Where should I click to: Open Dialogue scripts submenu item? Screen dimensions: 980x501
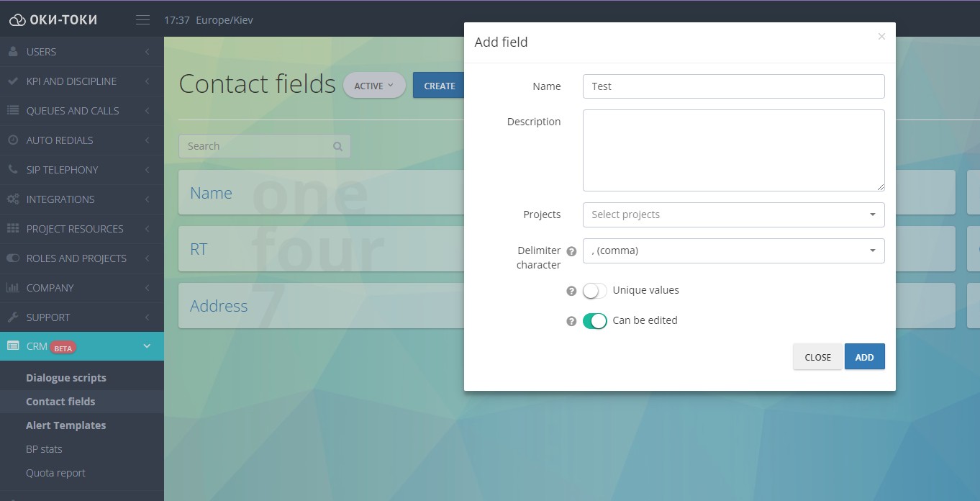(66, 378)
